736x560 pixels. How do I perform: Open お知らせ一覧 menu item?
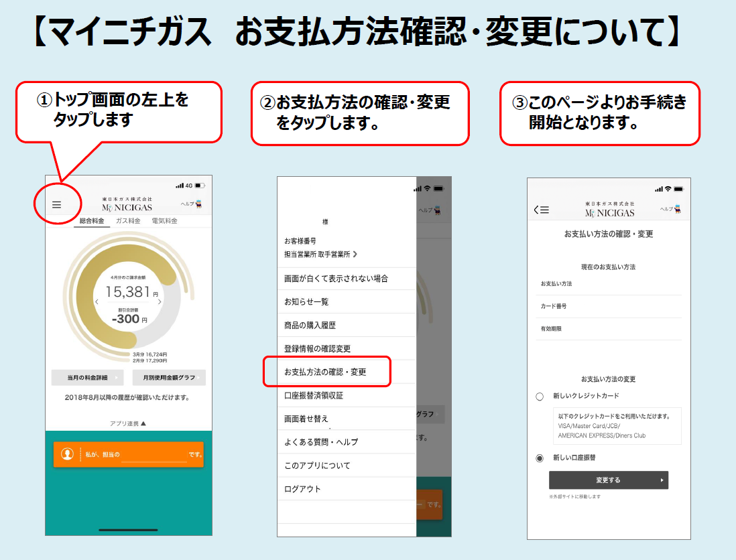(347, 301)
